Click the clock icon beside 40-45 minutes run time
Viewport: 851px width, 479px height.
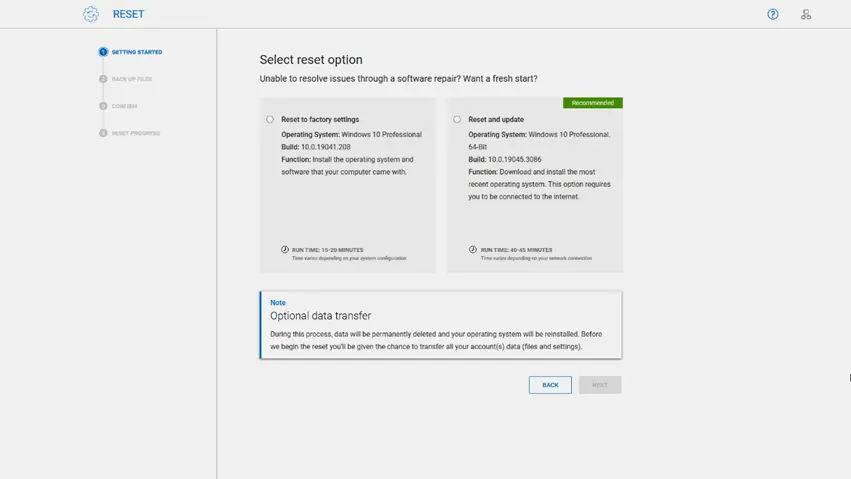[473, 250]
